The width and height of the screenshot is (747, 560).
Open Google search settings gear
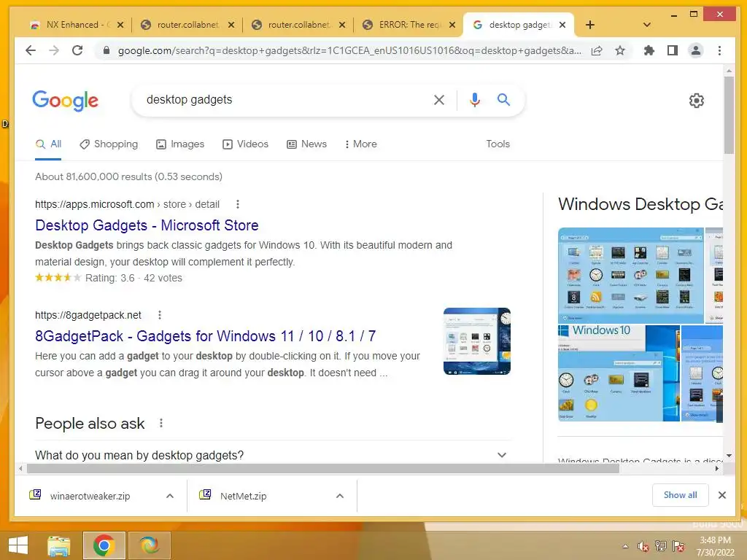[x=697, y=101]
